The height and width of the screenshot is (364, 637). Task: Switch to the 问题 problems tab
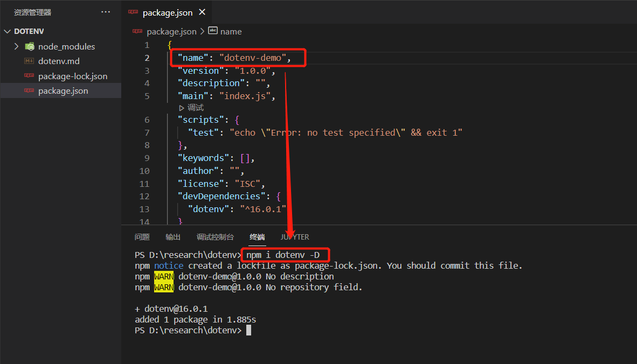pos(142,237)
